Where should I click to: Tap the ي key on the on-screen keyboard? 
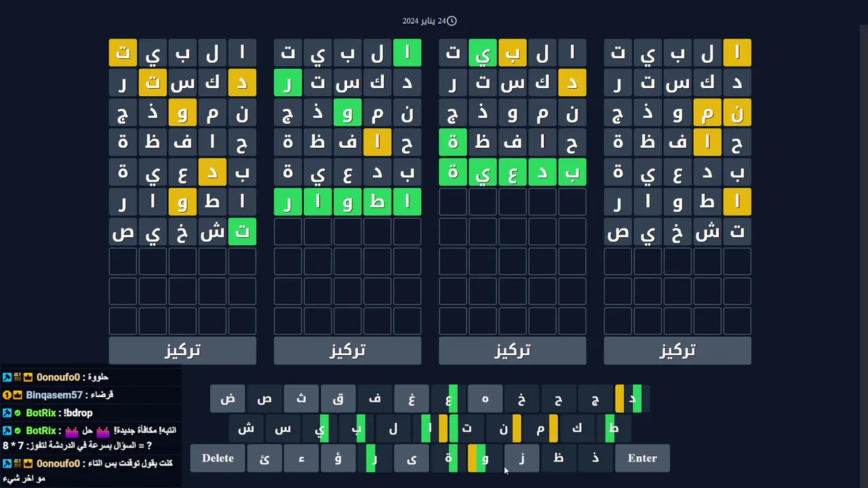coord(319,428)
